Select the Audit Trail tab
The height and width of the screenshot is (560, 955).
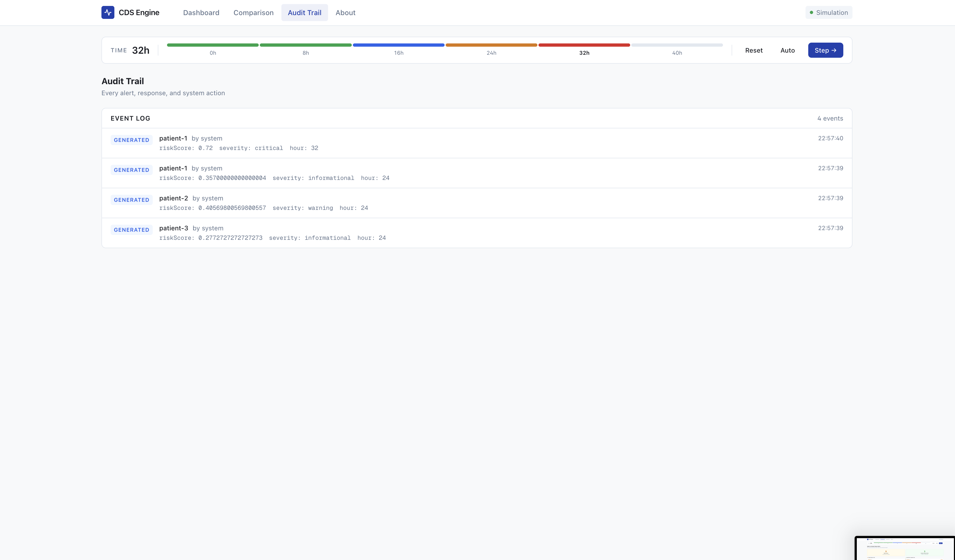pos(304,12)
